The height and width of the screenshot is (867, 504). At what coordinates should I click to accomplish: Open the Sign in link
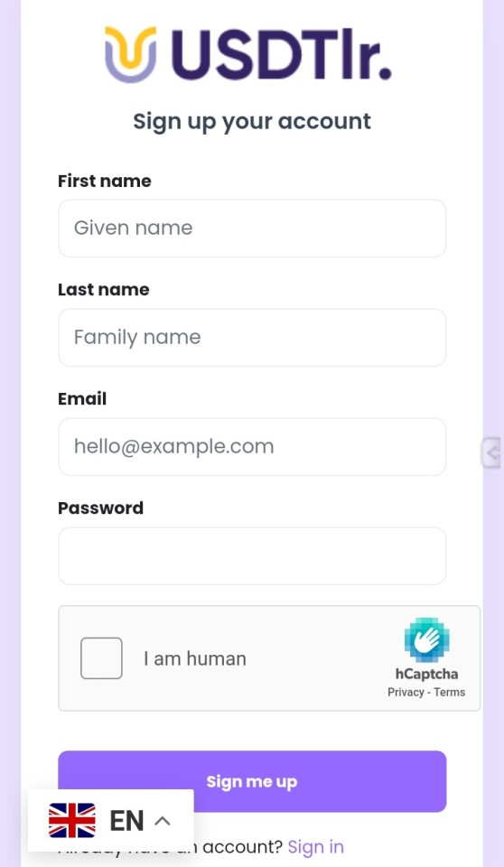coord(315,847)
